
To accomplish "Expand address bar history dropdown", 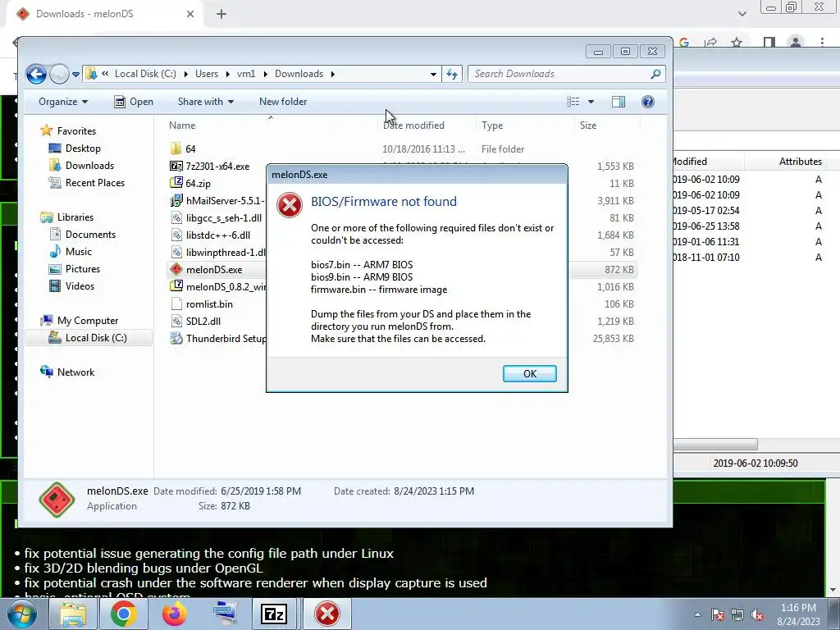I will pyautogui.click(x=433, y=74).
